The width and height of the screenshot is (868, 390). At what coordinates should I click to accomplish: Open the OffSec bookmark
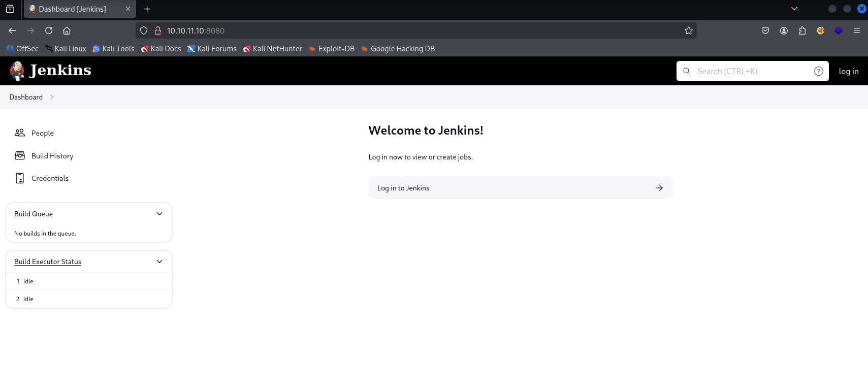pyautogui.click(x=22, y=49)
